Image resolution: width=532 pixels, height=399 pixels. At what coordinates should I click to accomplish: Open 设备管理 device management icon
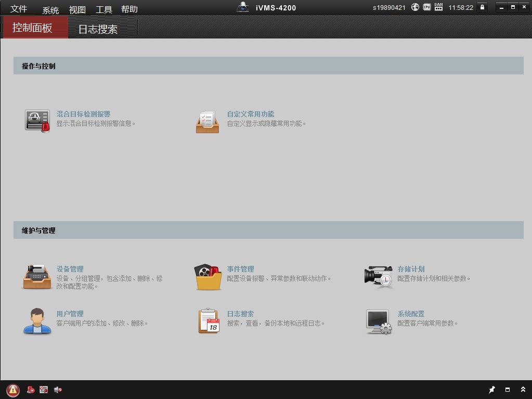pyautogui.click(x=37, y=276)
